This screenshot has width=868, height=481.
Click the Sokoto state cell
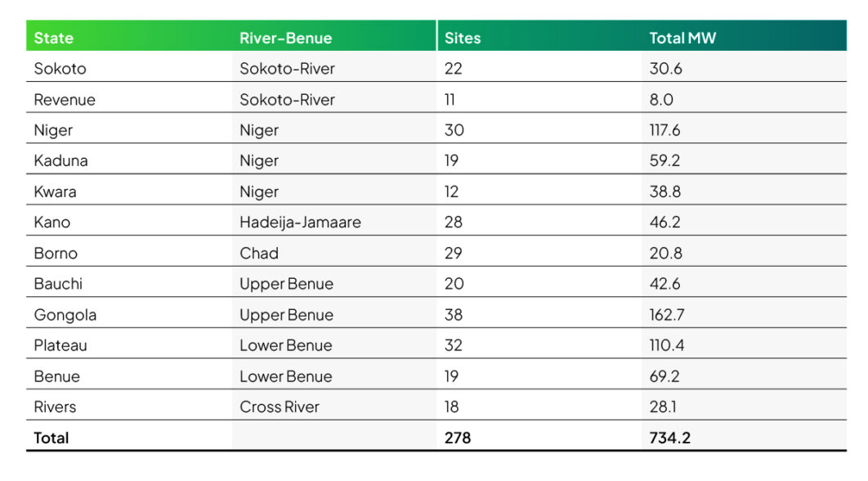click(x=60, y=69)
